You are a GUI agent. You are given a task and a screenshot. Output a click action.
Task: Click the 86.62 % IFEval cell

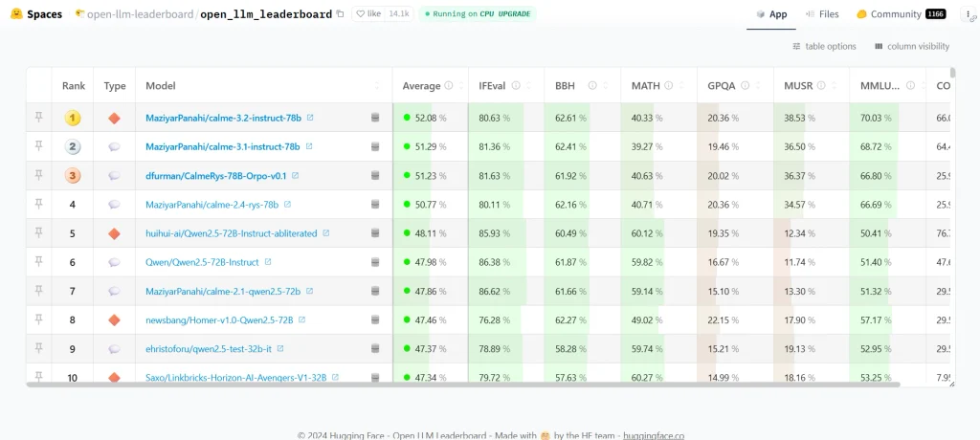click(x=506, y=291)
